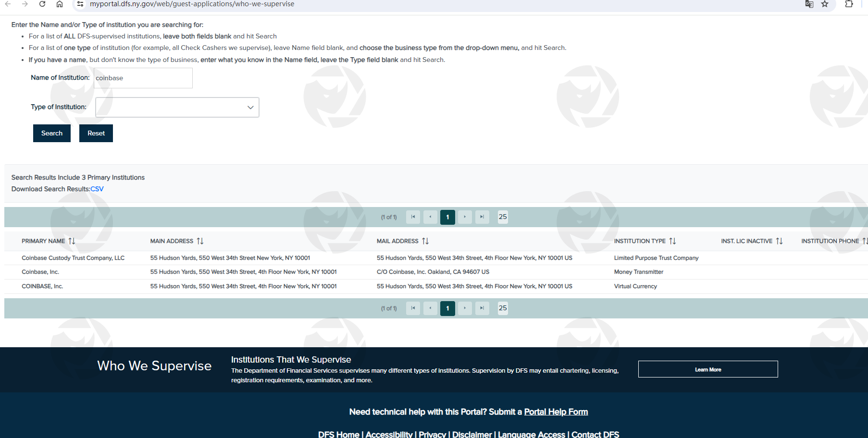Expand the Type of Institution dropdown

(x=177, y=108)
